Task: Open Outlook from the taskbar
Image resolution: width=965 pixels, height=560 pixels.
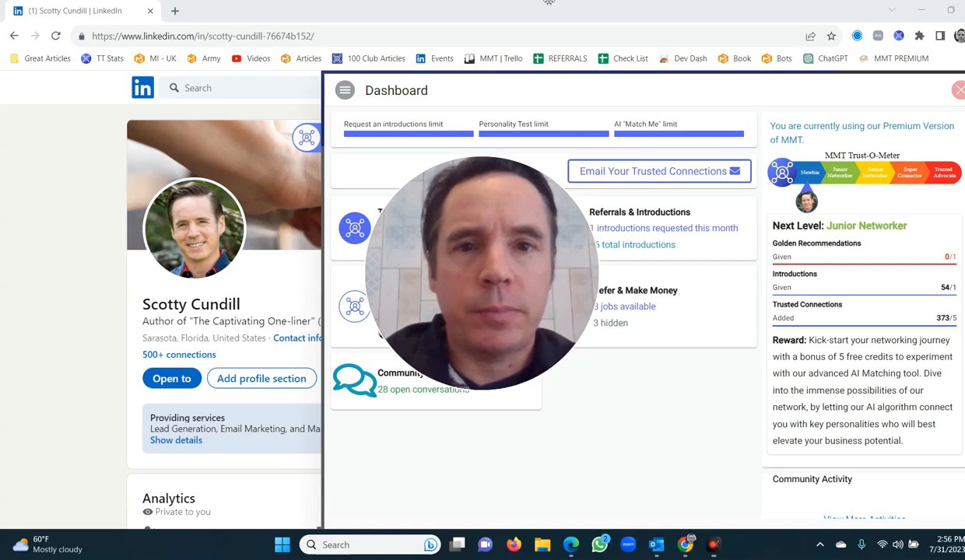Action: (657, 544)
